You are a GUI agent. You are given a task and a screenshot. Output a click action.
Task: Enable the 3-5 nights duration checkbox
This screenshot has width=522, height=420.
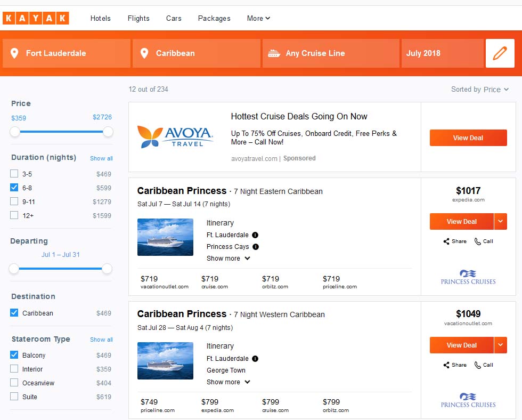click(14, 174)
